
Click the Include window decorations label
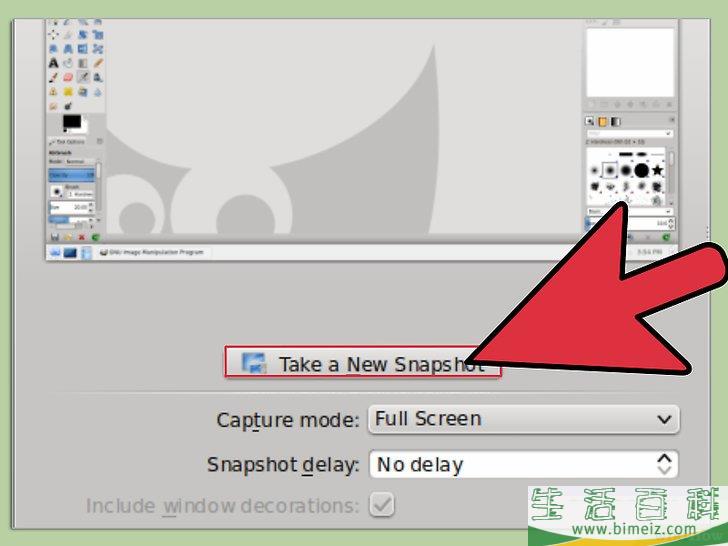(x=223, y=506)
